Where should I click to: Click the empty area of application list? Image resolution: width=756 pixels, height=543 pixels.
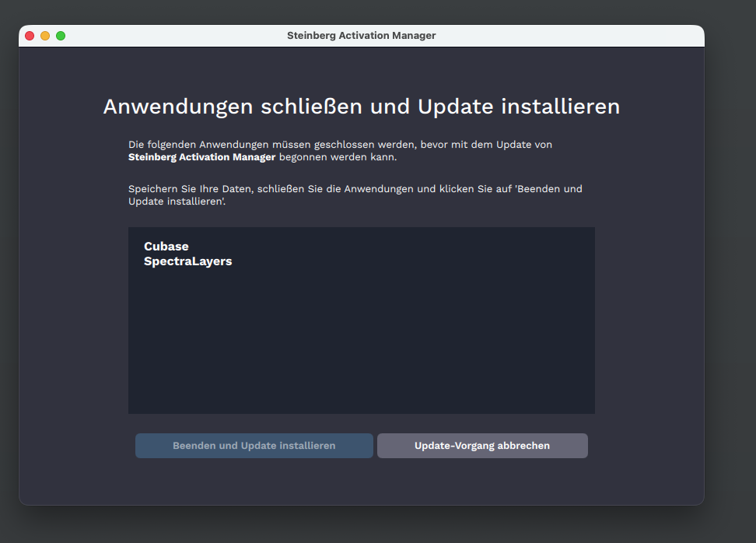pyautogui.click(x=361, y=342)
